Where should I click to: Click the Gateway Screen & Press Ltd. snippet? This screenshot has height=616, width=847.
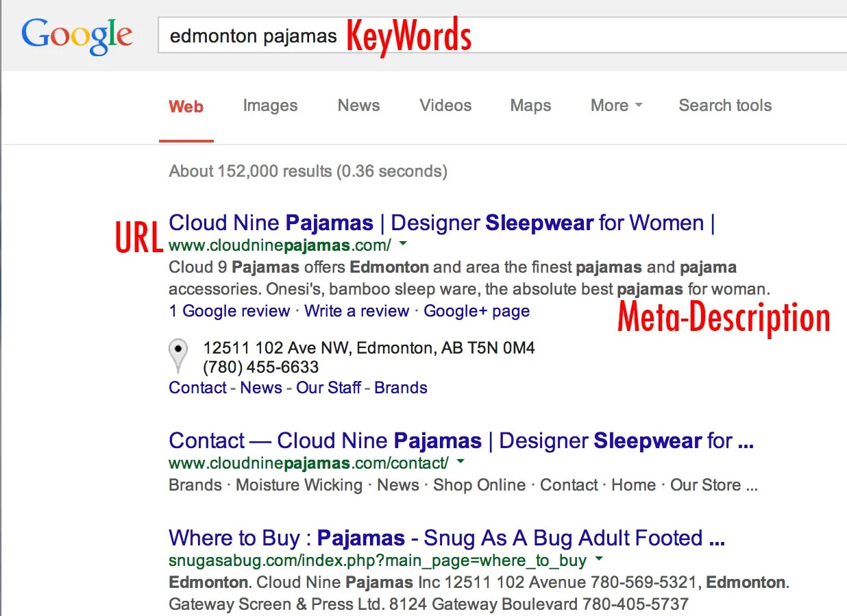(428, 604)
